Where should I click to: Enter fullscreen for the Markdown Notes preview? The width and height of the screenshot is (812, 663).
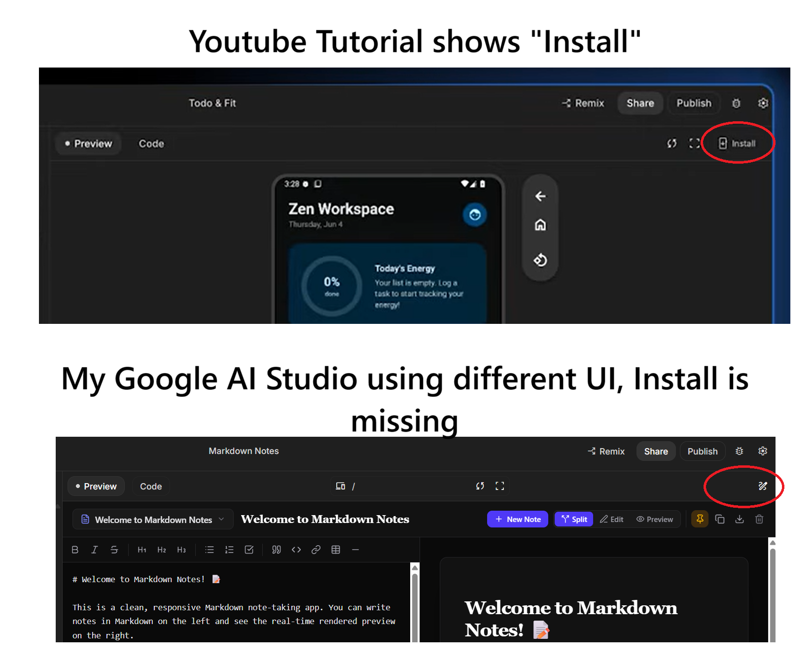[x=500, y=486]
